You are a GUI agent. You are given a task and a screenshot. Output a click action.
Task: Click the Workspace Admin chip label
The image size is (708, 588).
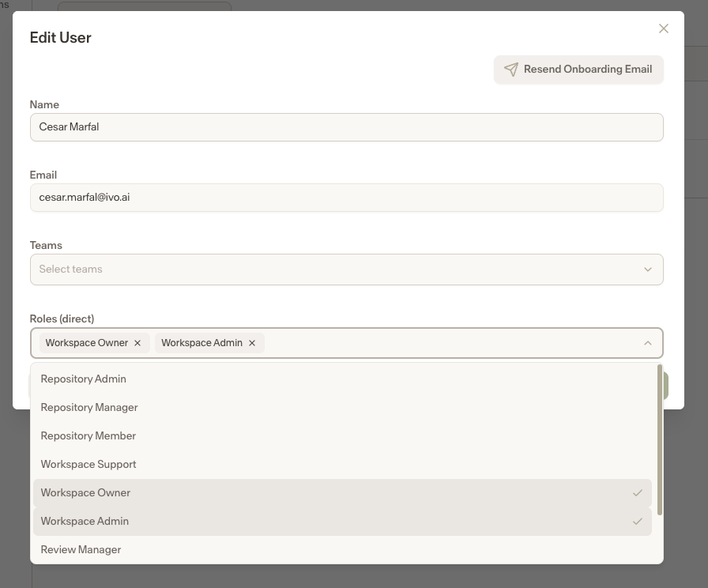[x=201, y=343]
